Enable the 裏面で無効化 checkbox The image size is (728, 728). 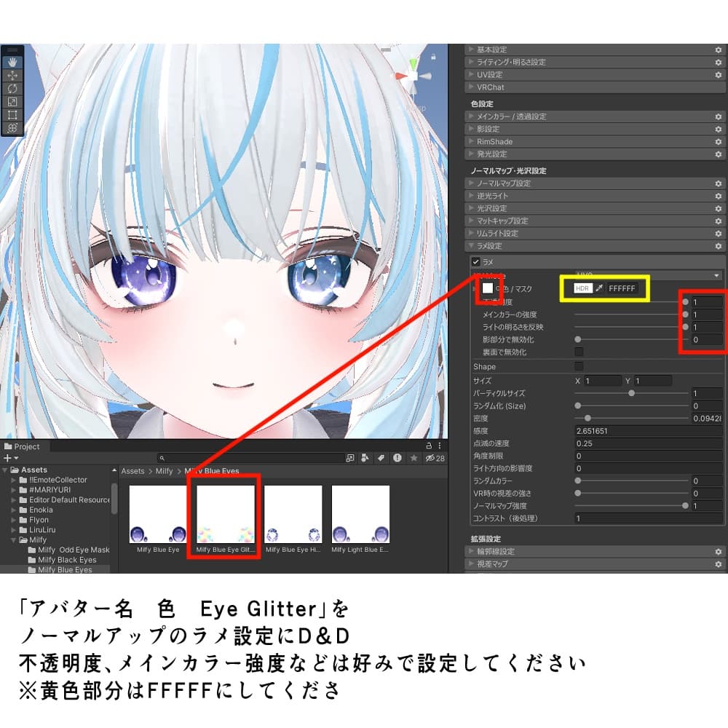pos(579,351)
